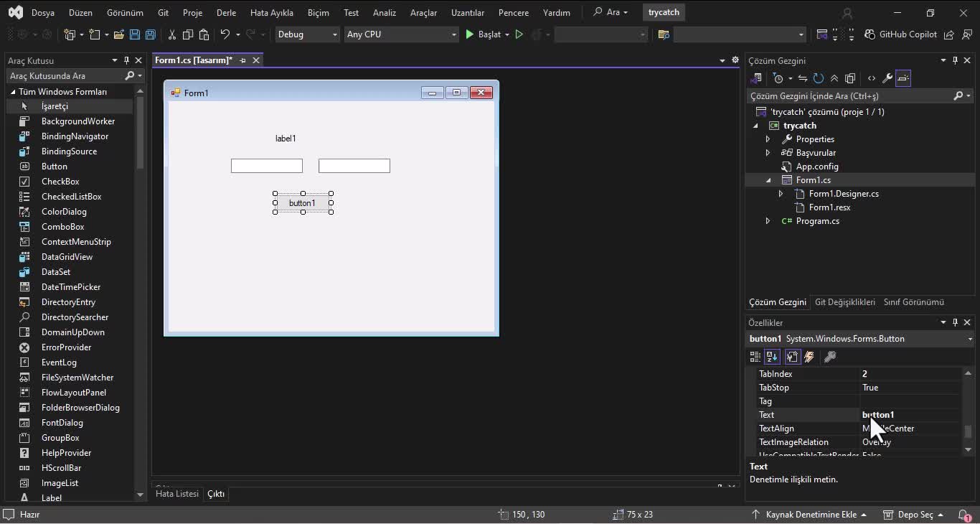Click the Categorized view icon in Properties
This screenshot has width=980, height=524.
pos(755,357)
